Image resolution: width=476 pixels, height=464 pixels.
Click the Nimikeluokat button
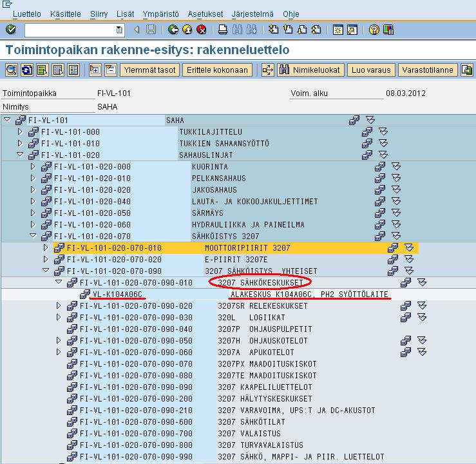tap(310, 70)
